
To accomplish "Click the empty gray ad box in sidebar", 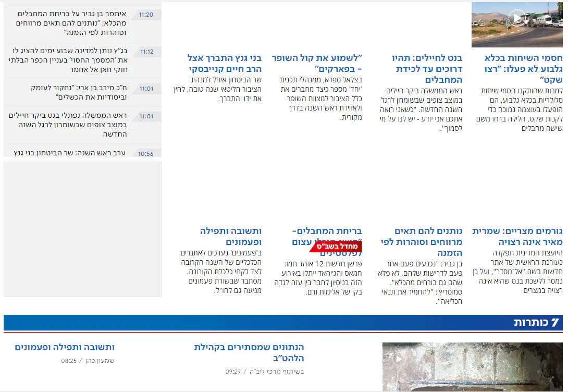I will [82, 229].
